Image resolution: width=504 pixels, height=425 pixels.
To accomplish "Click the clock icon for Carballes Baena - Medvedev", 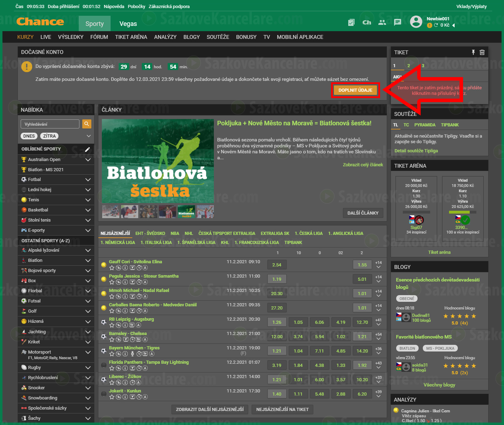I will 139,311.
